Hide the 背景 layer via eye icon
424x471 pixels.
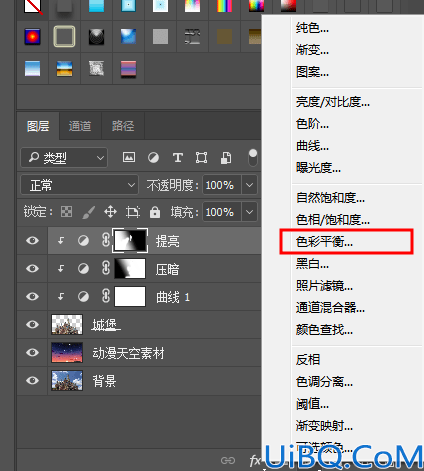coord(32,380)
